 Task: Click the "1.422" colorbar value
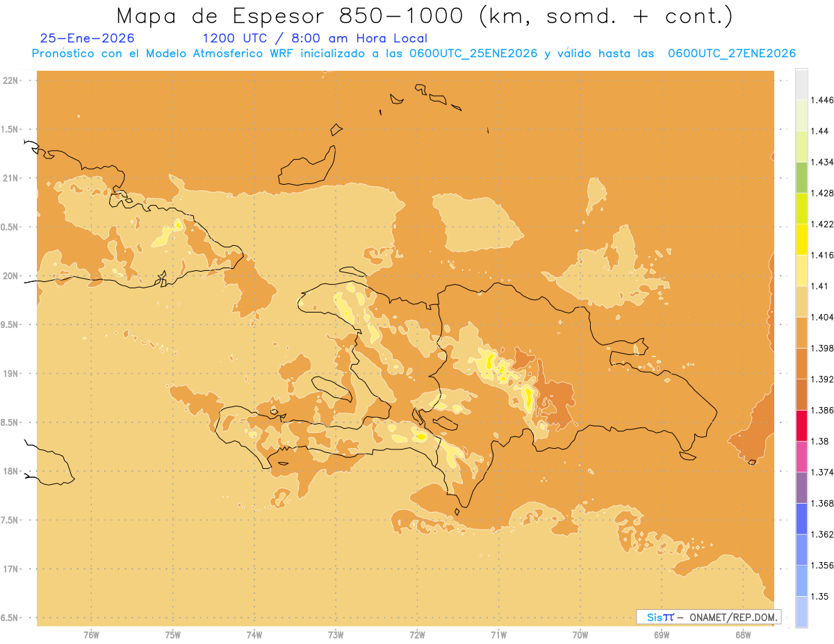[x=822, y=224]
